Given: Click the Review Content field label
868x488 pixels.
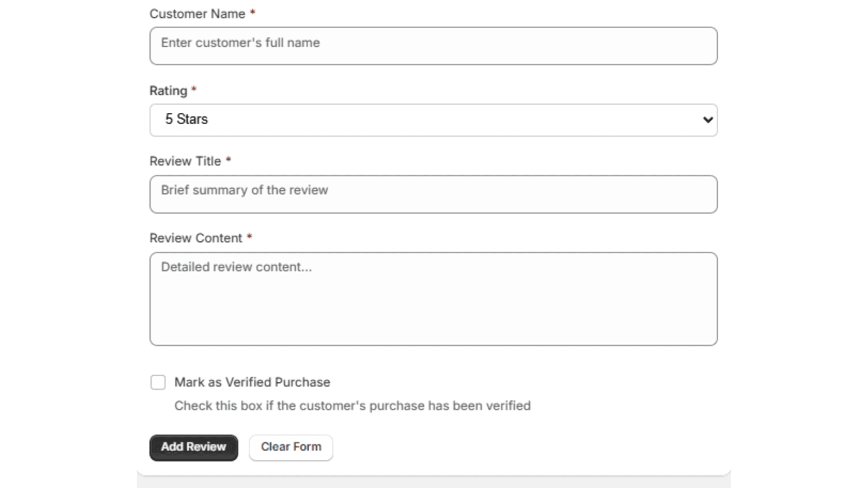Looking at the screenshot, I should click(196, 238).
